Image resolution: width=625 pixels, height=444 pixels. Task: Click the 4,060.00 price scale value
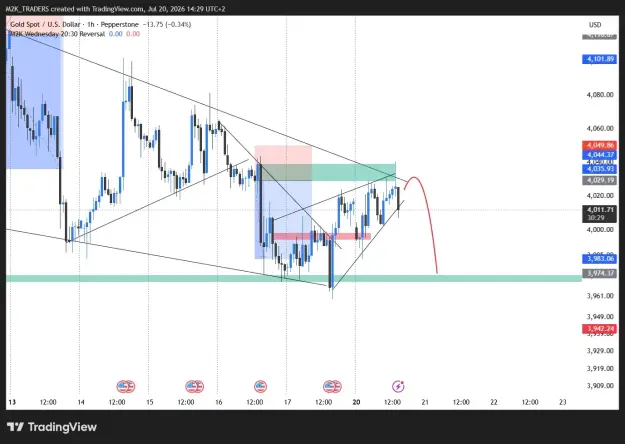click(600, 128)
